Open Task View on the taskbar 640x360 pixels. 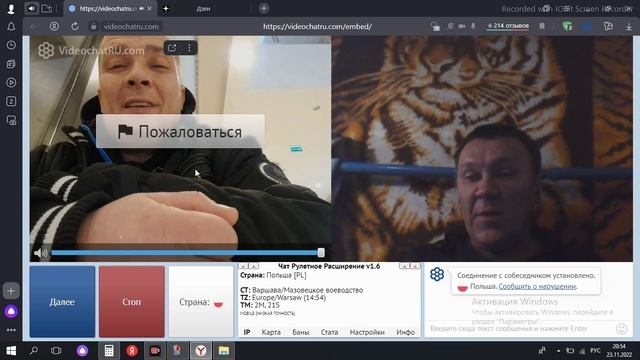(56, 351)
